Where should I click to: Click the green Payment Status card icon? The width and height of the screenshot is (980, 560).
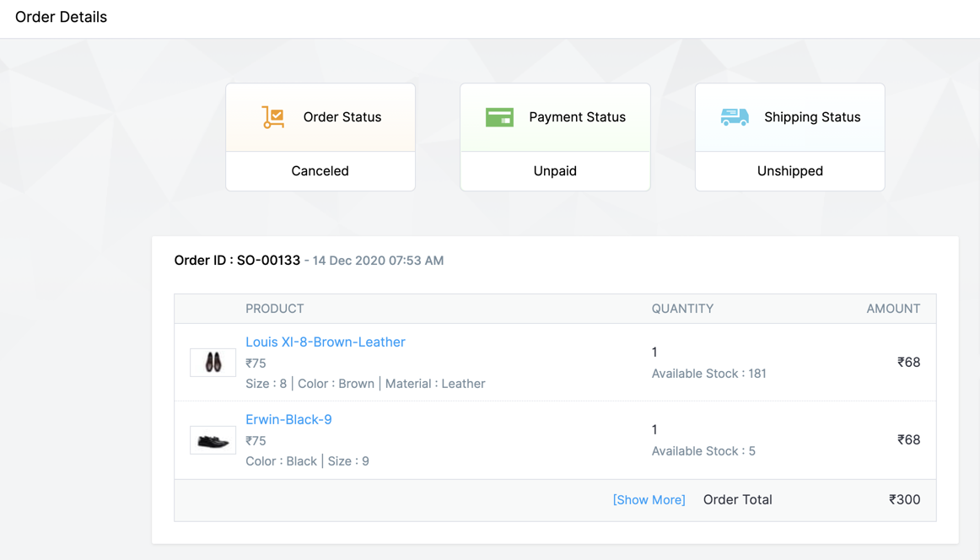(x=499, y=117)
